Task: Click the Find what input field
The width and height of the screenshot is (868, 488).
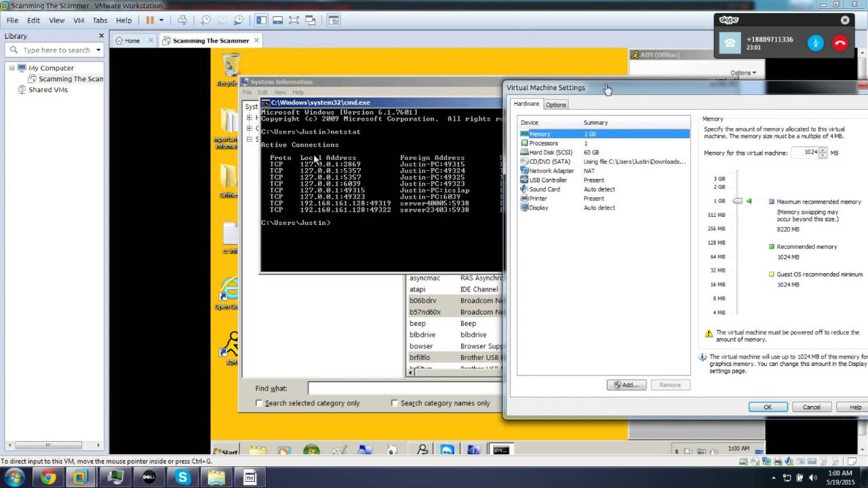Action: [406, 388]
